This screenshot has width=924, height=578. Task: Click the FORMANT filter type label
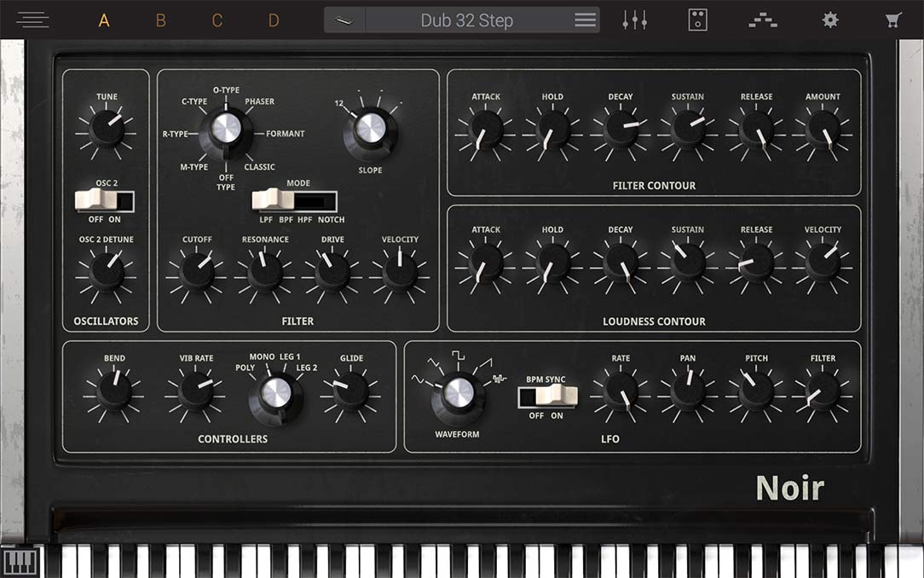click(x=285, y=134)
